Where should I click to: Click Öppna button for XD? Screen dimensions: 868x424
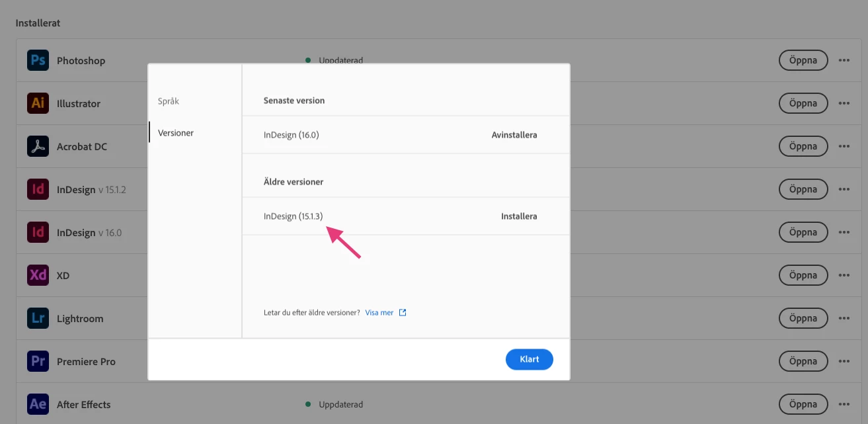[x=803, y=275]
